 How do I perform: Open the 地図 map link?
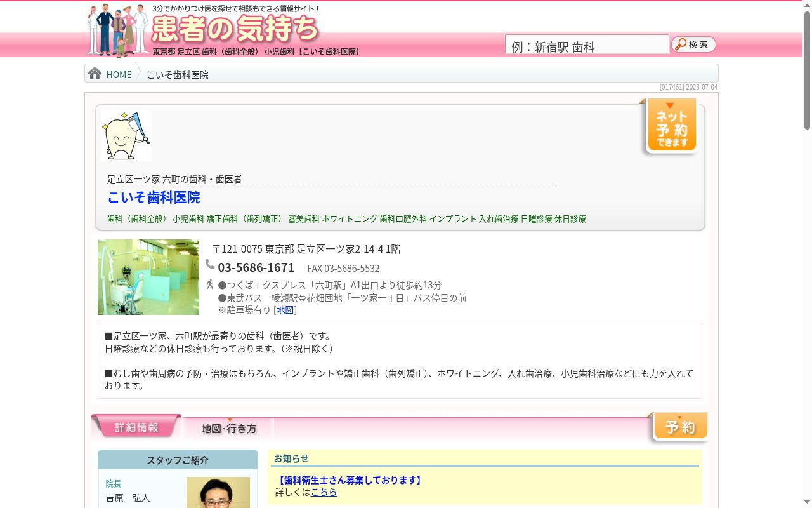point(285,310)
